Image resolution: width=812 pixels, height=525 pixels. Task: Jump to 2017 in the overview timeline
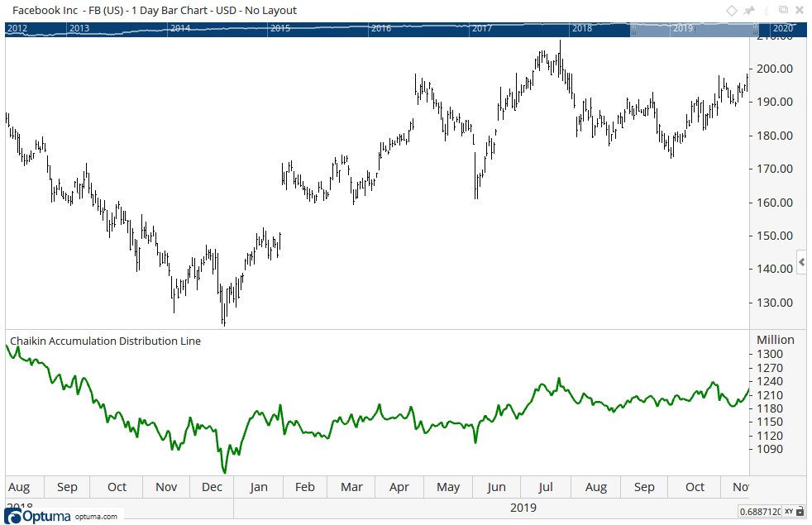coord(481,28)
